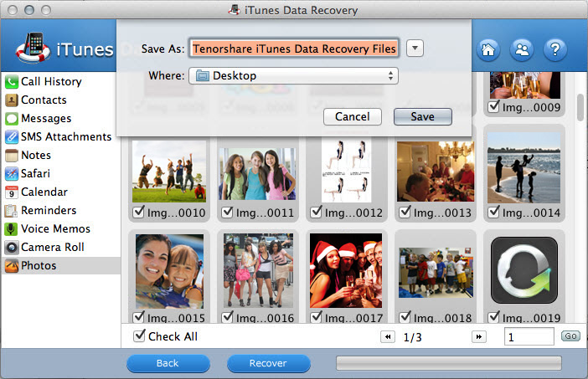Uncheck the Img...0019 checkbox

click(x=494, y=317)
